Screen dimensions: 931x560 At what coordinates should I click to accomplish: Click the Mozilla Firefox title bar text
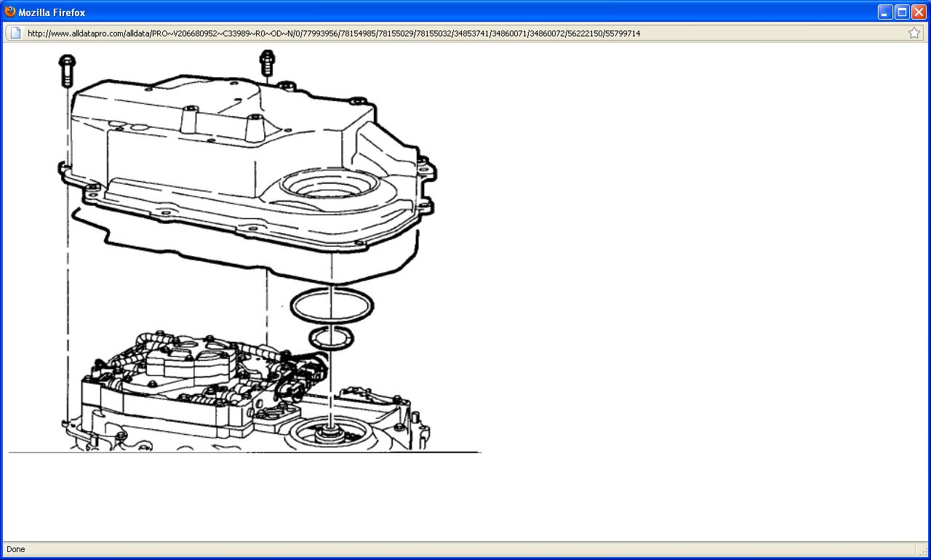coord(52,12)
